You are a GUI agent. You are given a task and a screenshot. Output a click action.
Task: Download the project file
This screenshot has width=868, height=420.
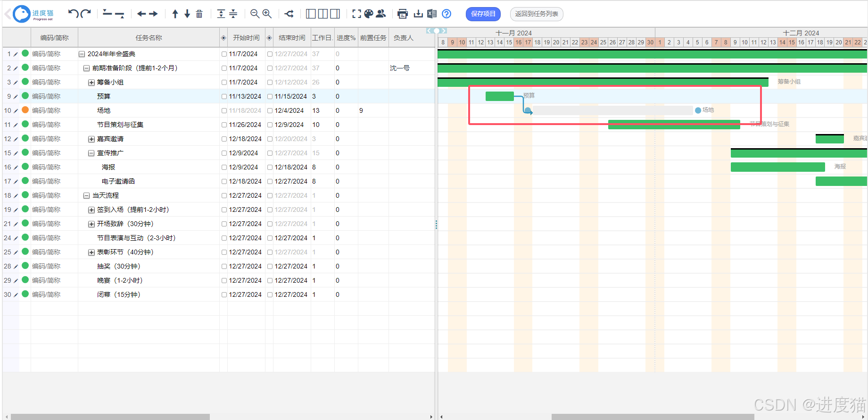coord(418,14)
